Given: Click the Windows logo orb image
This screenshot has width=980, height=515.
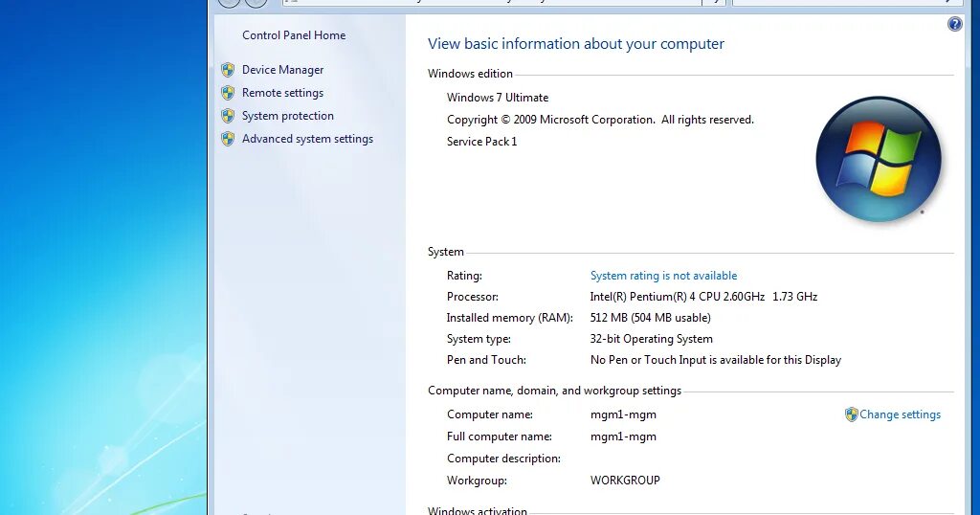Looking at the screenshot, I should click(x=879, y=159).
